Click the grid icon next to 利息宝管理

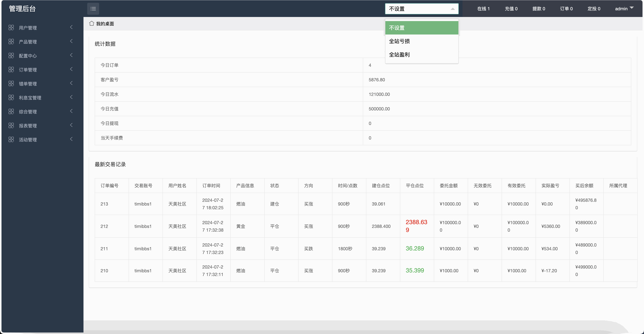click(x=11, y=98)
